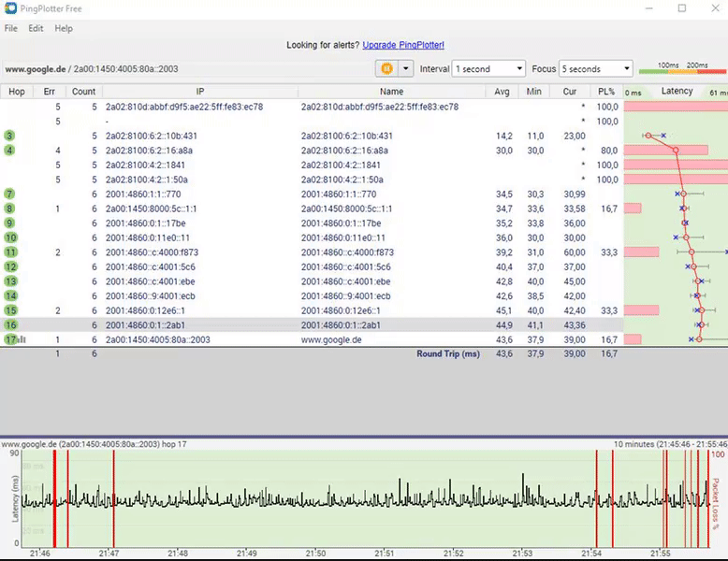Click the hop 16 green badge
Viewport: 728px width, 561px height.
11,324
